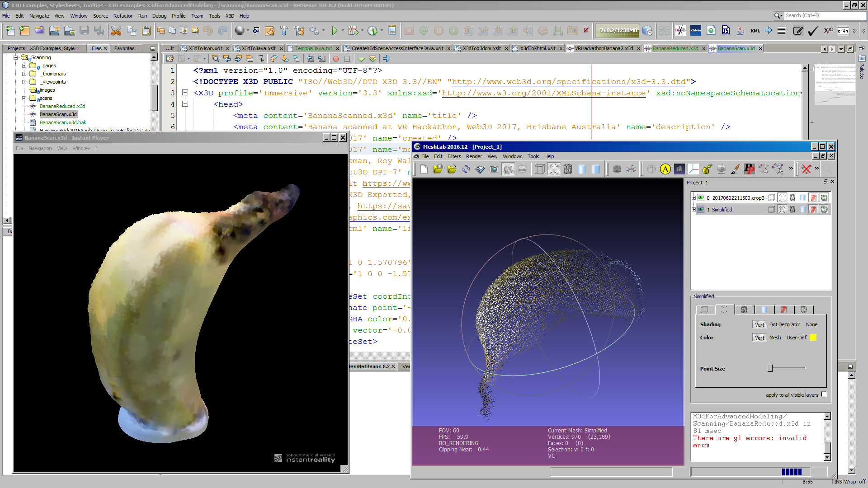Toggle visibility eye of 20170602211500.crop3 layer

701,198
